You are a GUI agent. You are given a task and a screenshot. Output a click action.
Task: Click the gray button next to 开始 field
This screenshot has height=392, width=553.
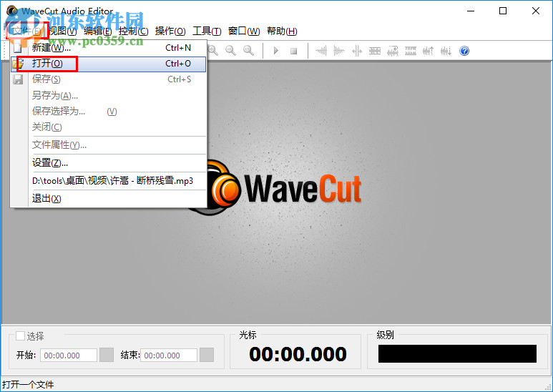click(107, 355)
